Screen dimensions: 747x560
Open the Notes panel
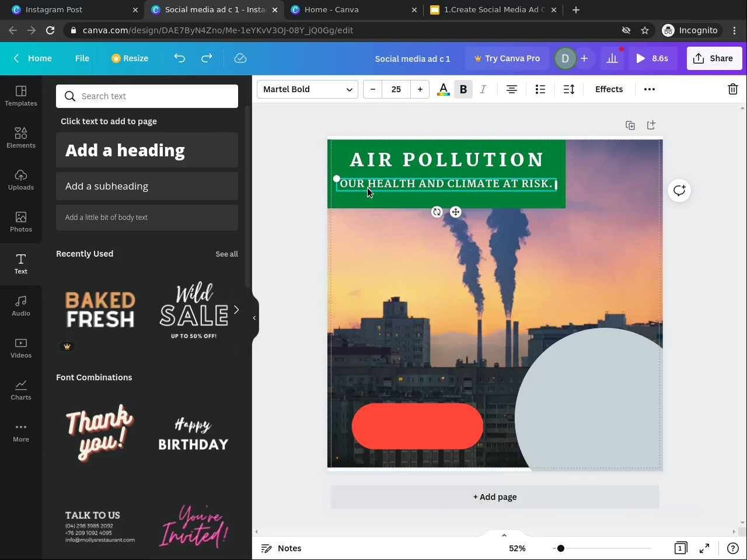click(281, 548)
